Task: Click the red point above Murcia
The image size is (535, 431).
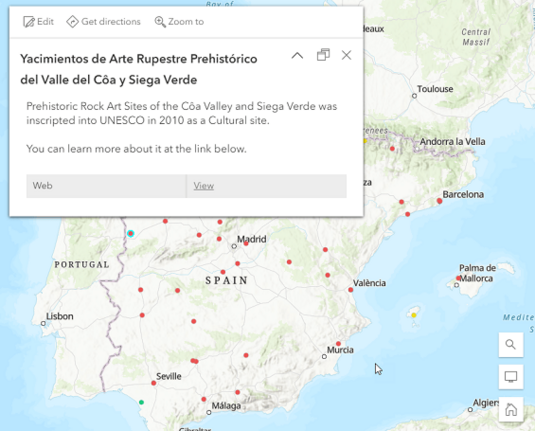Action: (x=338, y=344)
